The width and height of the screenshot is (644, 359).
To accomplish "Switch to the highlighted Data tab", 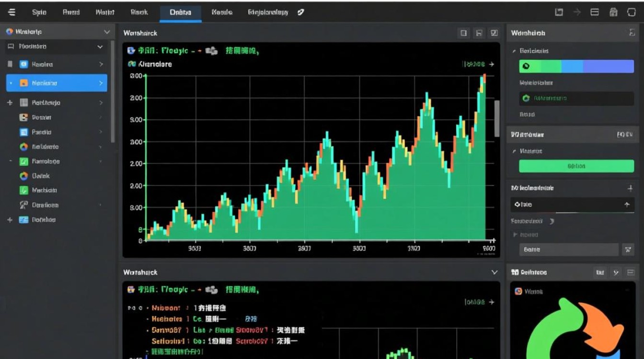I will [180, 12].
